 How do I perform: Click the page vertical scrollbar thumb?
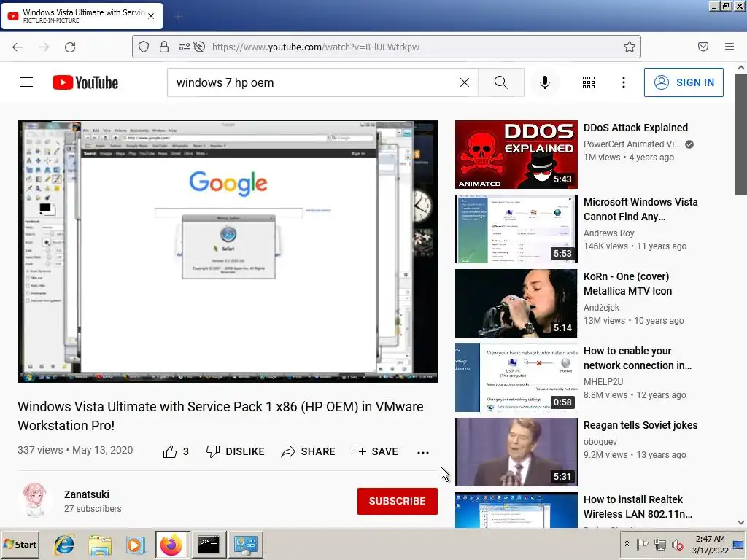tap(741, 134)
